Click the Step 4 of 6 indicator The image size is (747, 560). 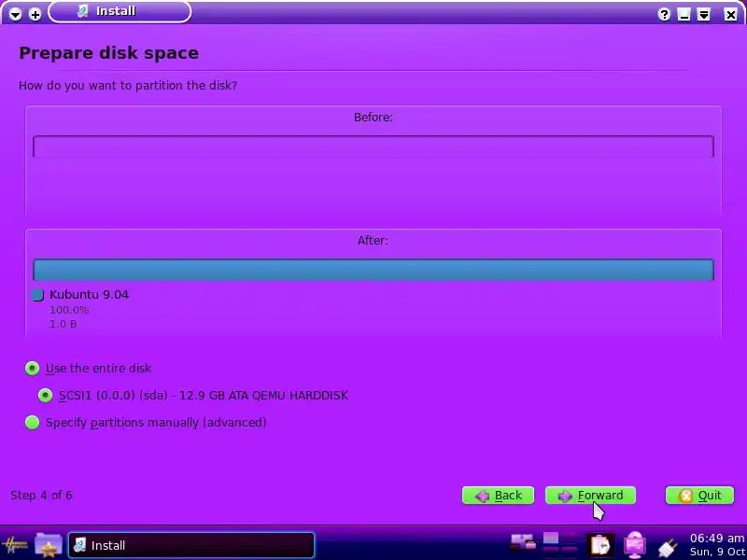coord(41,496)
